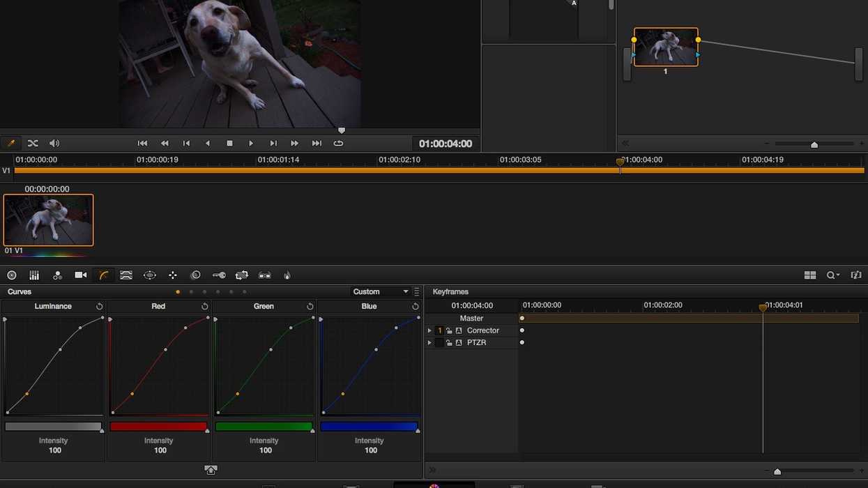This screenshot has width=868, height=488.
Task: Toggle lock on the Corrector track
Action: point(449,330)
